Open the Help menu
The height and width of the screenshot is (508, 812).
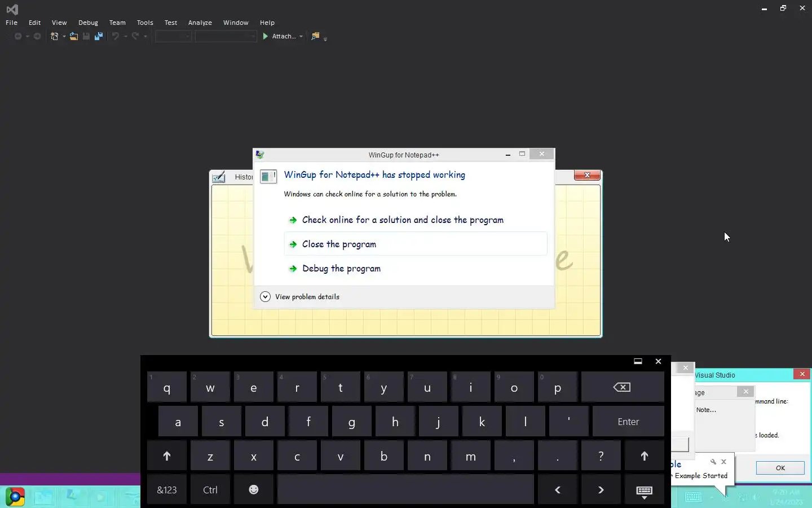point(267,23)
